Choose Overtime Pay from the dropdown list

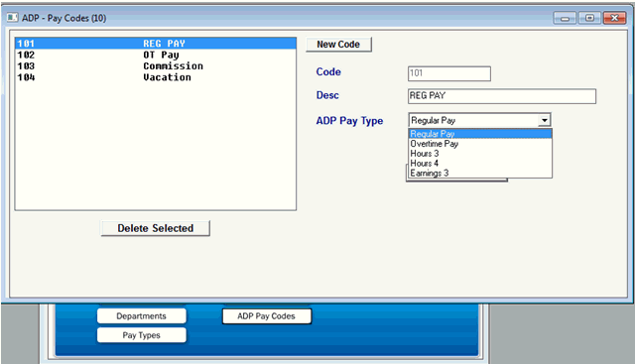(480, 144)
